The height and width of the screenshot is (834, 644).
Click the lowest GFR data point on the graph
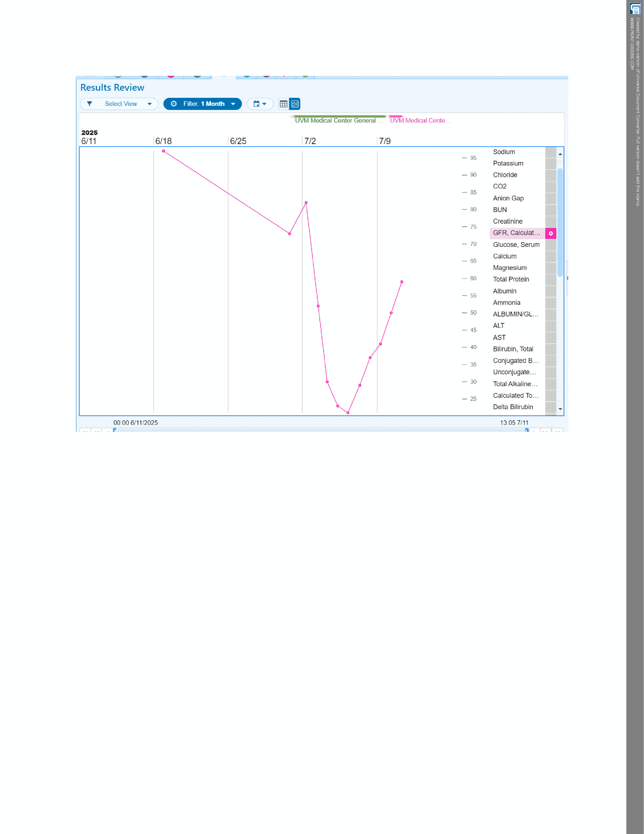[x=348, y=413]
